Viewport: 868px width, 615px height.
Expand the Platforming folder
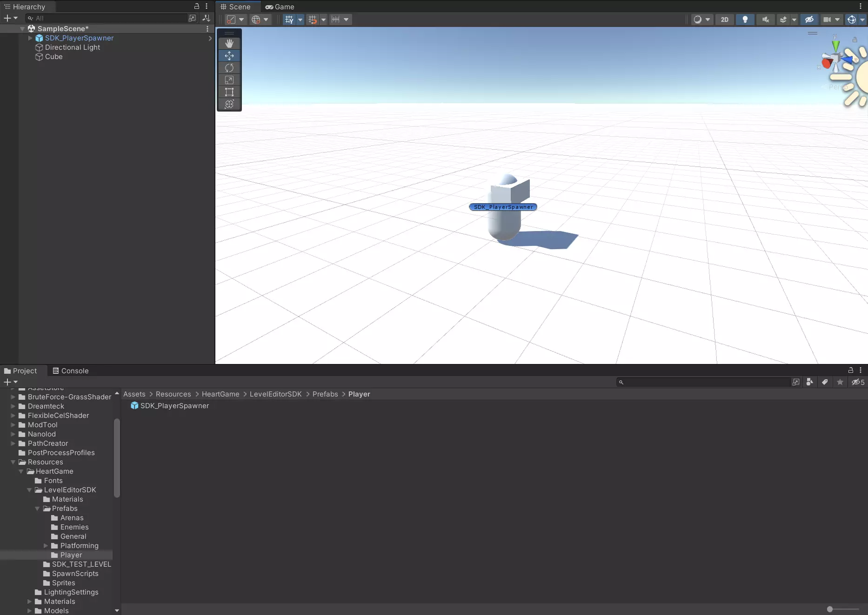tap(46, 546)
